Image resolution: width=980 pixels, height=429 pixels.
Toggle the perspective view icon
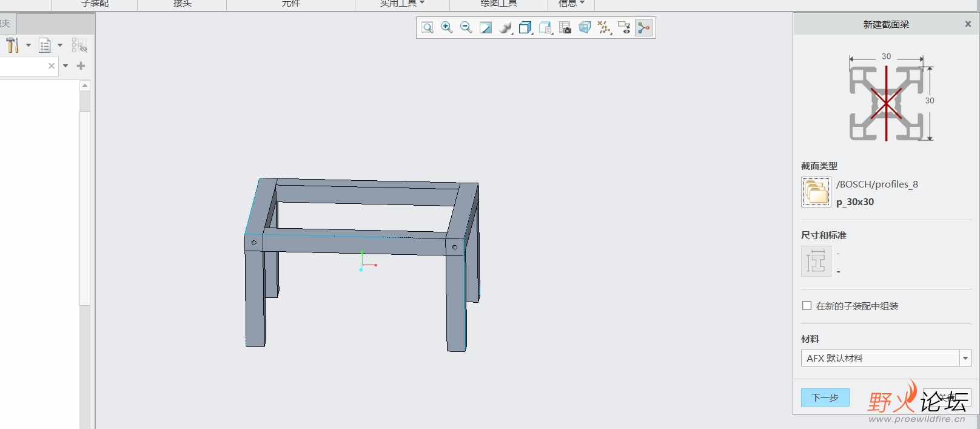pos(585,27)
